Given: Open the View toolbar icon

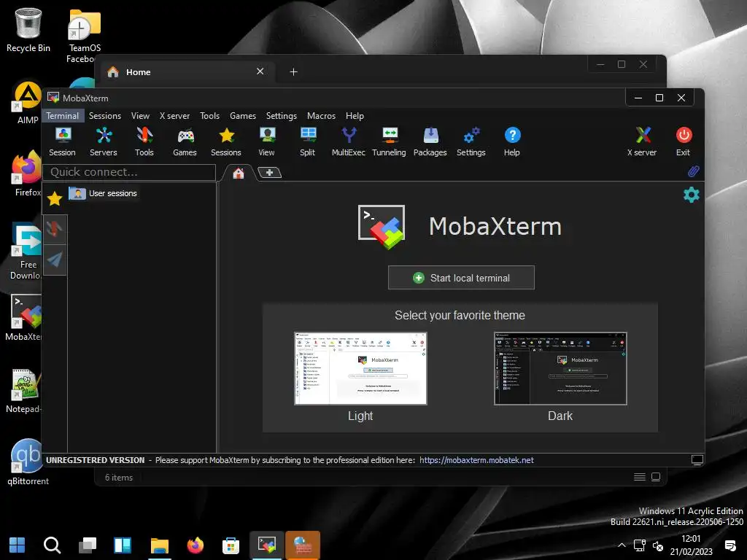Looking at the screenshot, I should (267, 142).
